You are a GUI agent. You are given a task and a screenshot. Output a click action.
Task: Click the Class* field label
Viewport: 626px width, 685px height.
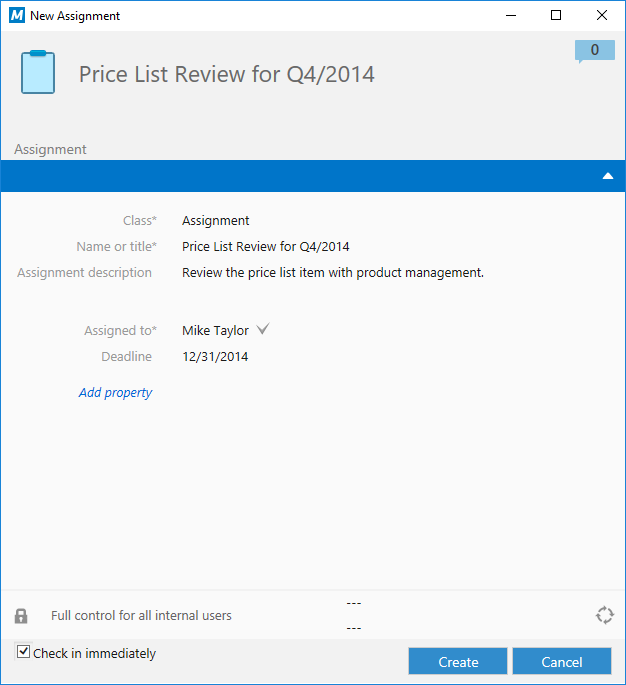[x=140, y=221]
